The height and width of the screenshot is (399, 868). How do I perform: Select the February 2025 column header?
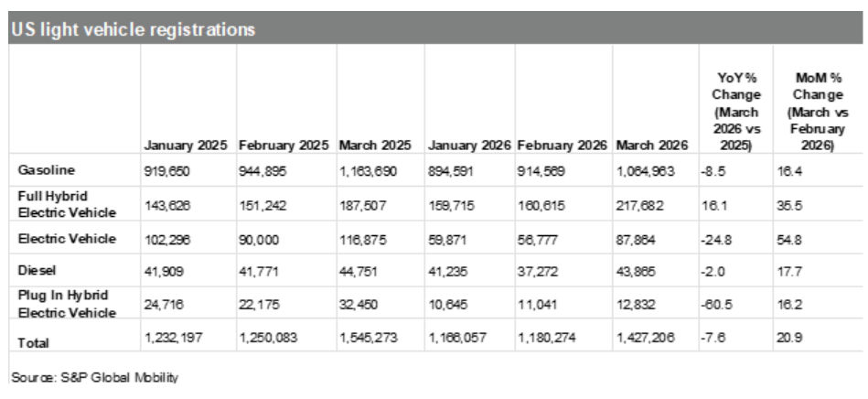point(285,146)
